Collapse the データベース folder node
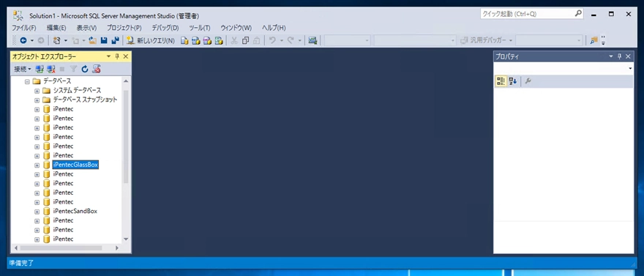The width and height of the screenshot is (644, 276). pyautogui.click(x=27, y=81)
